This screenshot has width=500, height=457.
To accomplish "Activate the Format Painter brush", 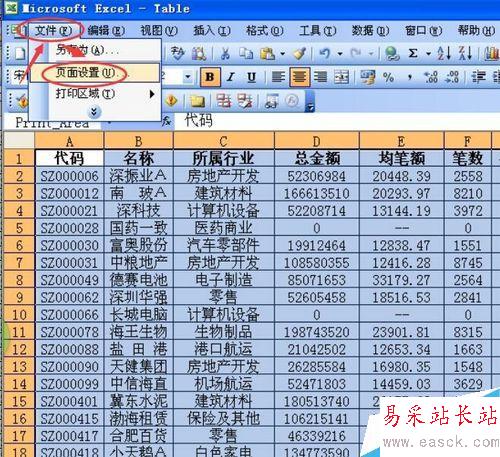I will click(299, 53).
